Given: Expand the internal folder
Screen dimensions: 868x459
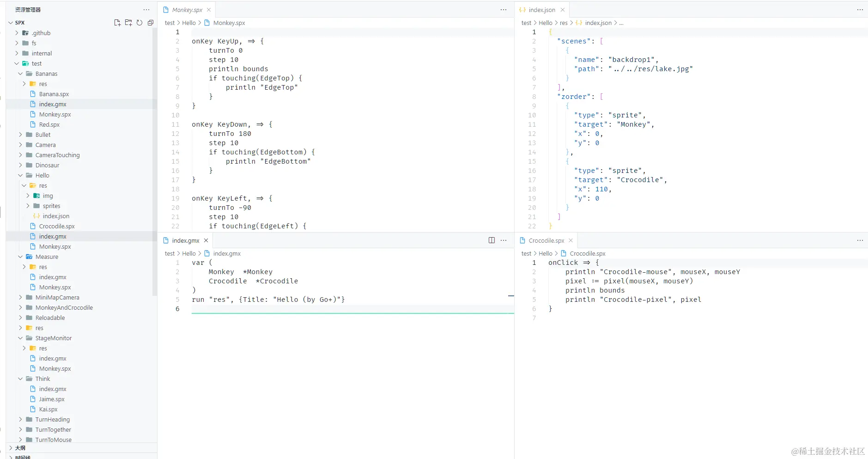Looking at the screenshot, I should 17,53.
